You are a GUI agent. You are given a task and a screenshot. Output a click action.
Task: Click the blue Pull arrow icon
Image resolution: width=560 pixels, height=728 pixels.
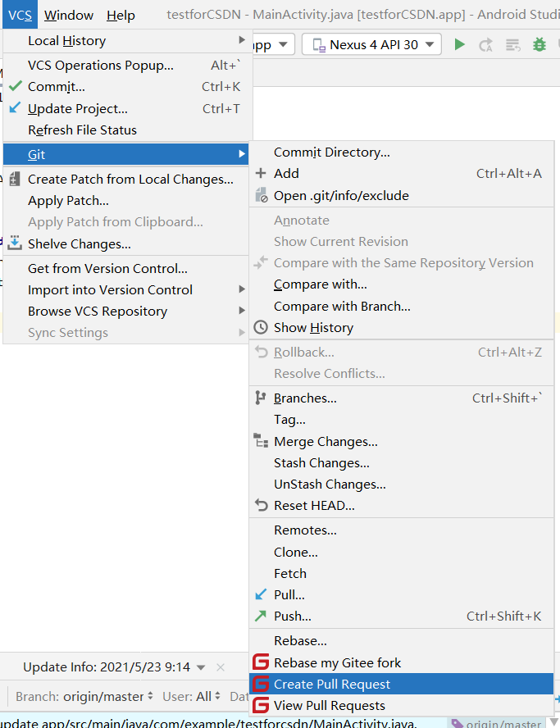pos(261,594)
